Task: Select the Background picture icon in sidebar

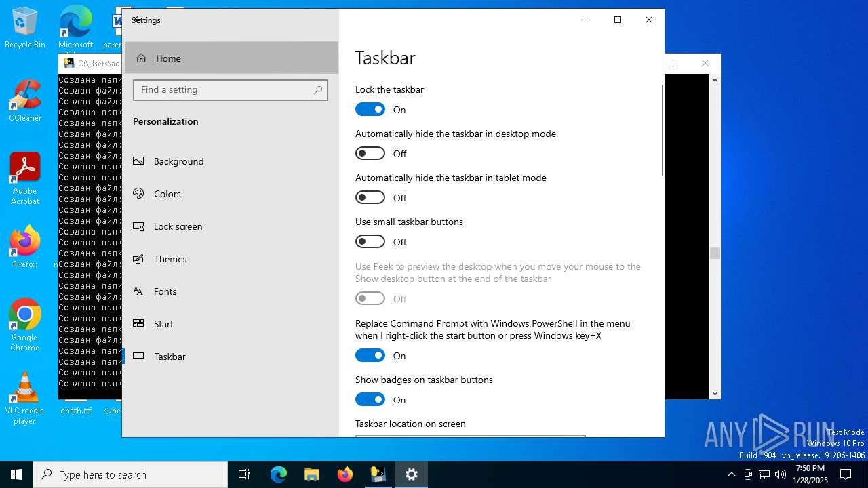Action: tap(138, 161)
